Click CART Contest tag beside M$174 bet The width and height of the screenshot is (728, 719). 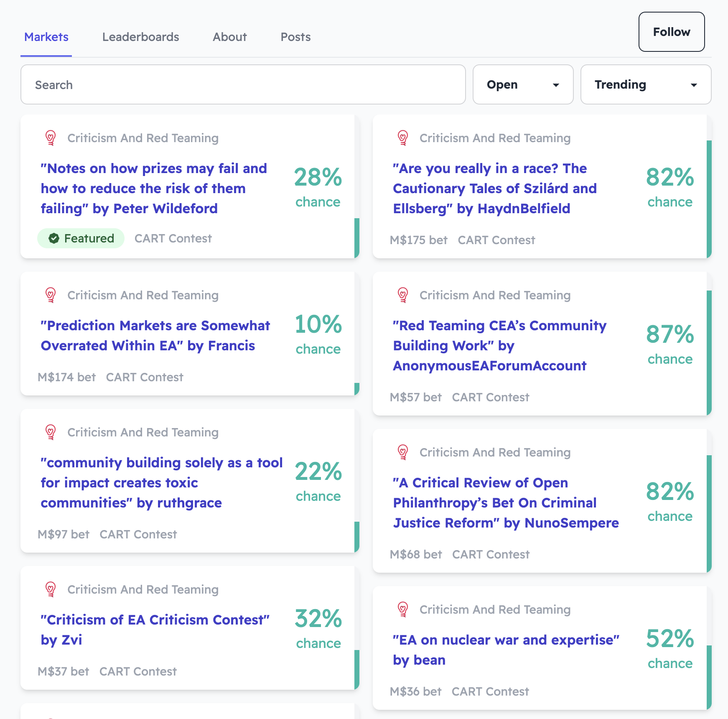(145, 377)
